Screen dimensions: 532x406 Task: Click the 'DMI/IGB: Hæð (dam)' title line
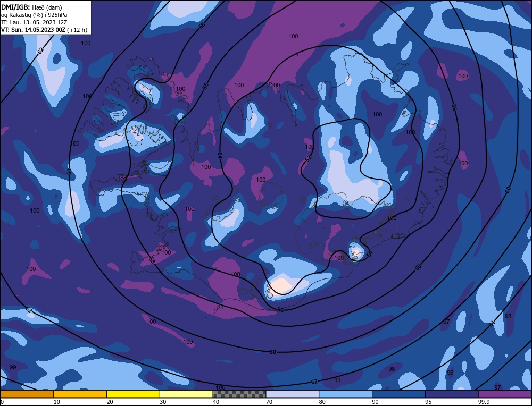pyautogui.click(x=31, y=7)
